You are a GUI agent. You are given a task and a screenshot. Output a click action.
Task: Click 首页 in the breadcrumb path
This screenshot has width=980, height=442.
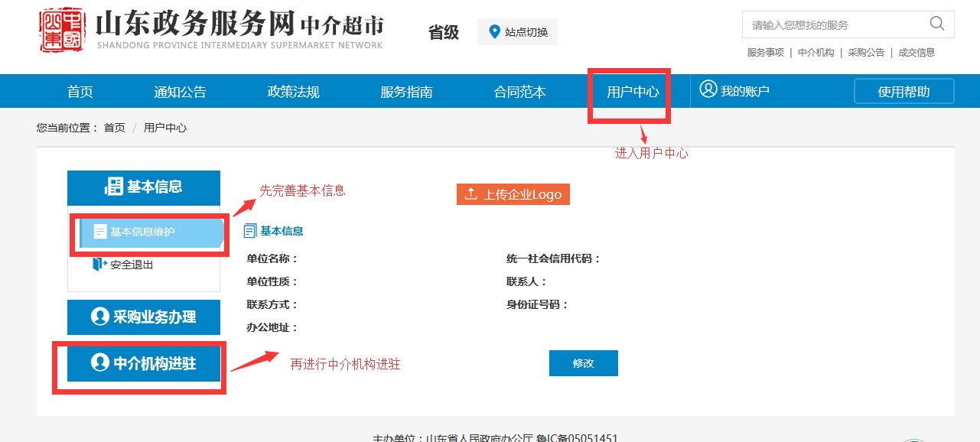pos(115,128)
